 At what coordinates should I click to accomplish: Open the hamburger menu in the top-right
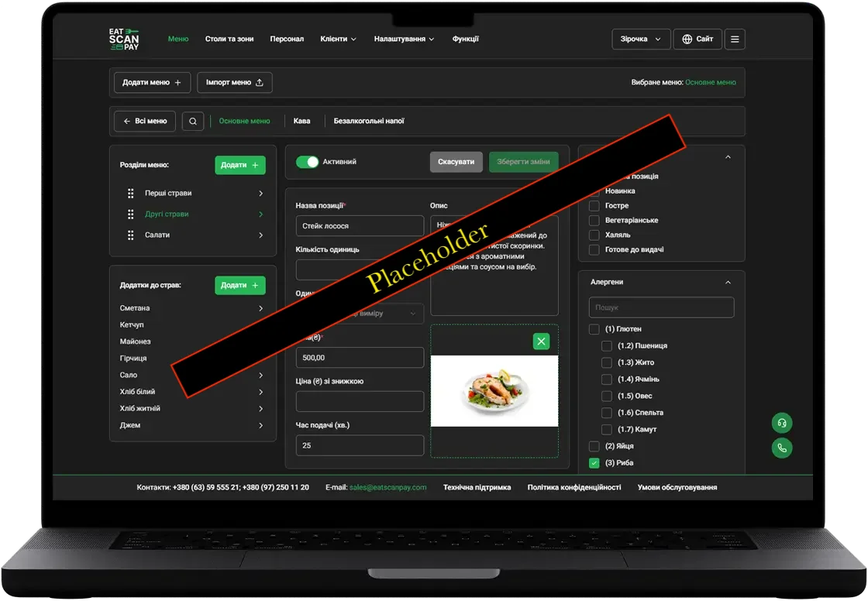[734, 39]
